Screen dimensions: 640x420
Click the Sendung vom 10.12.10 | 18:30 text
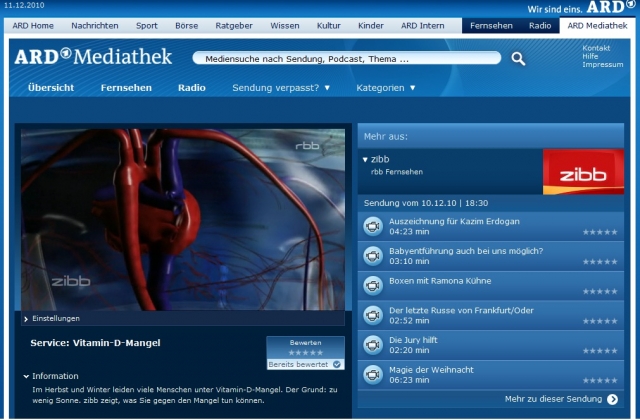point(426,203)
